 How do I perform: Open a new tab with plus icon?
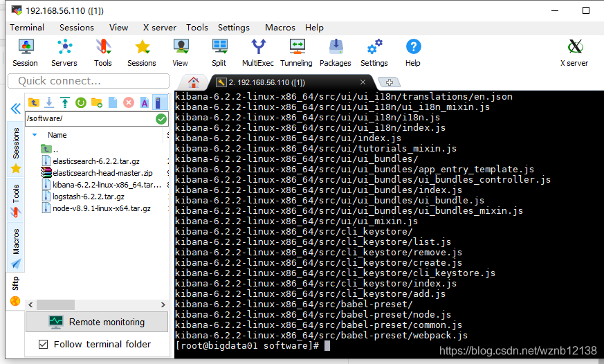click(x=390, y=82)
